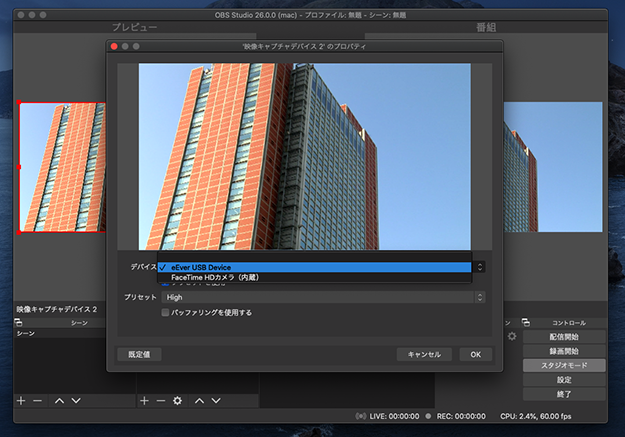Click transition settings gear beside controls
This screenshot has width=625, height=437.
512,337
